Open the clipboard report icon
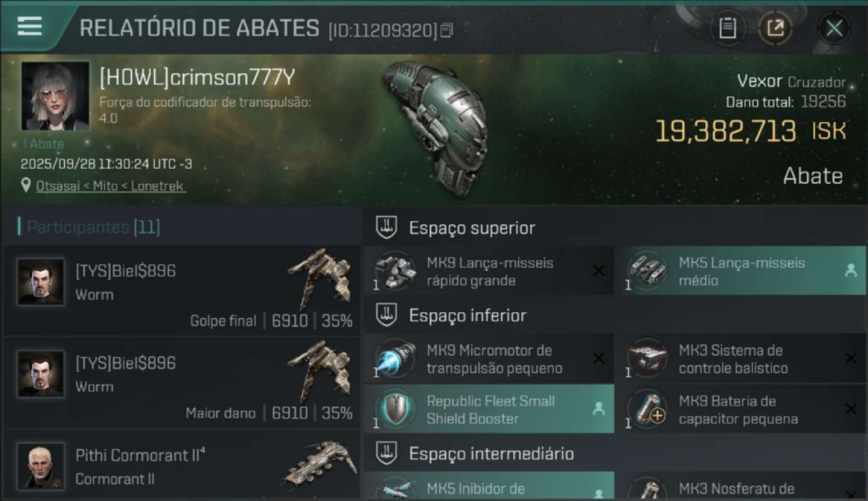868x501 pixels. (x=727, y=28)
